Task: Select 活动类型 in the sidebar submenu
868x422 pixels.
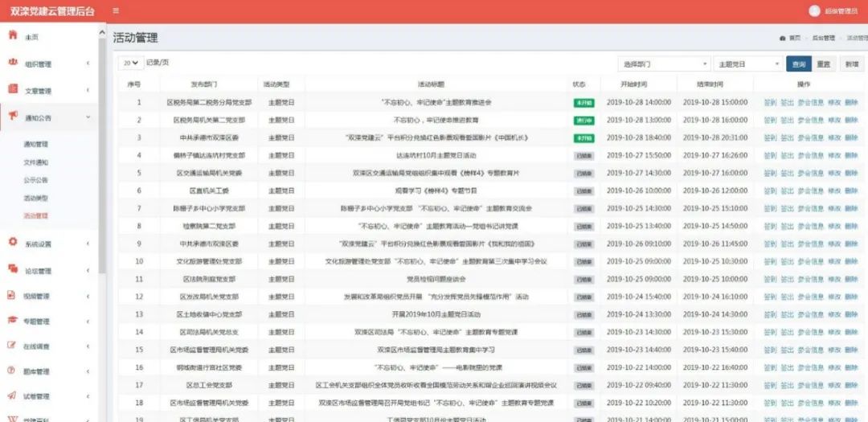Action: [36, 198]
